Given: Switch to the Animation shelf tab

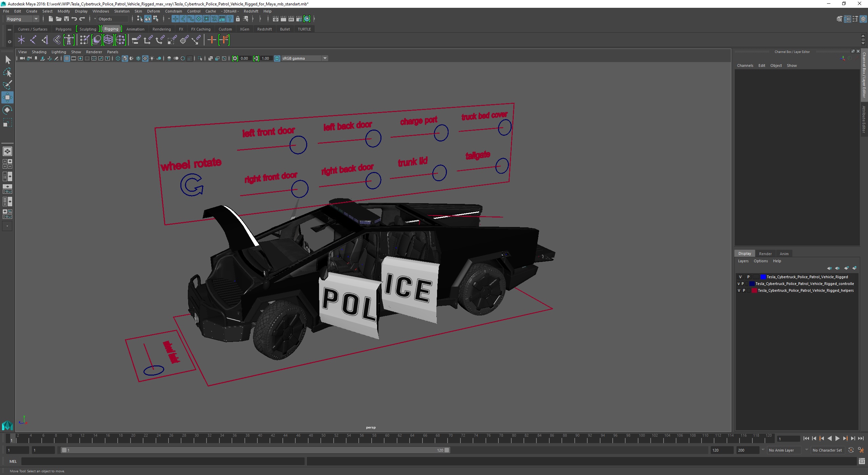Looking at the screenshot, I should click(x=135, y=29).
